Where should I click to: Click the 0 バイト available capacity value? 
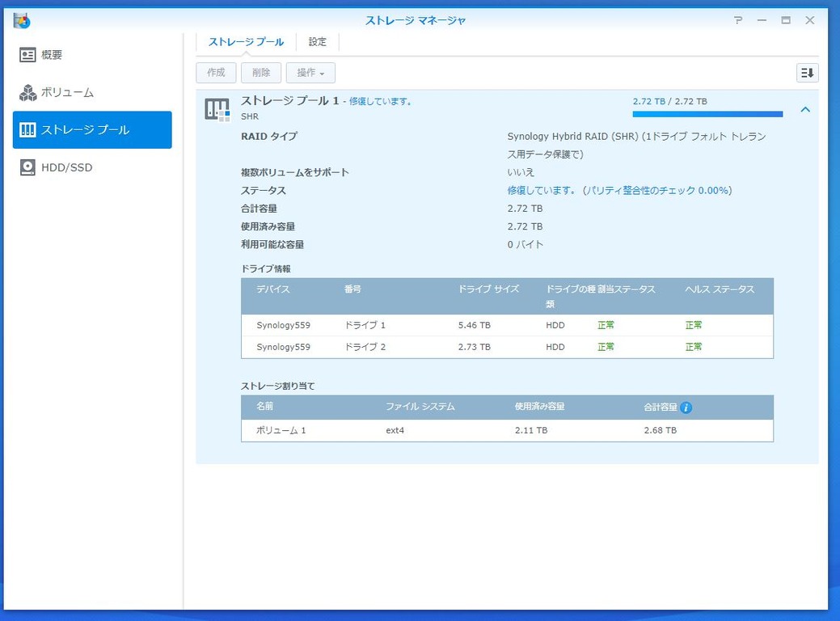525,244
